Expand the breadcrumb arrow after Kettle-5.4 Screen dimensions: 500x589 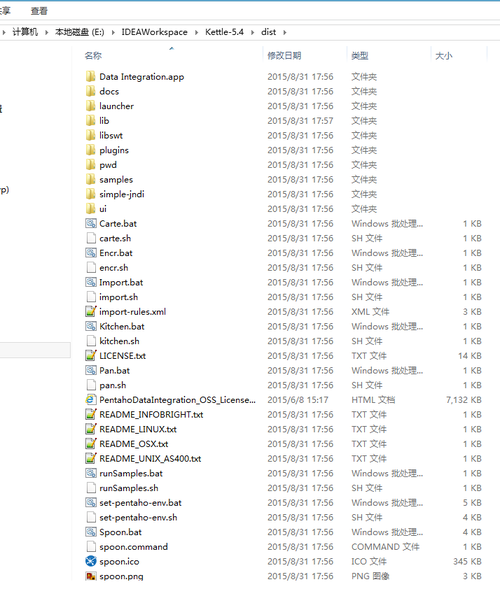coord(252,32)
